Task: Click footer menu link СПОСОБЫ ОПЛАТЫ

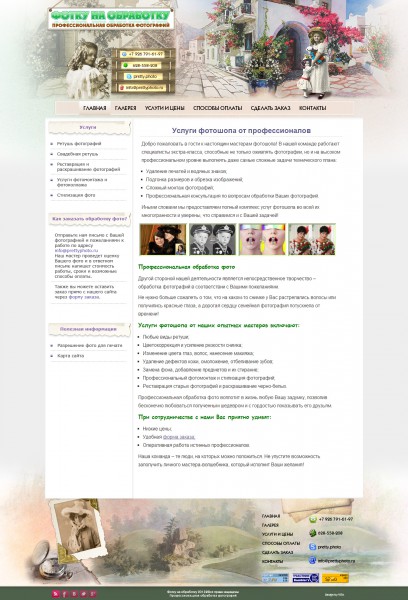Action: 281,543
